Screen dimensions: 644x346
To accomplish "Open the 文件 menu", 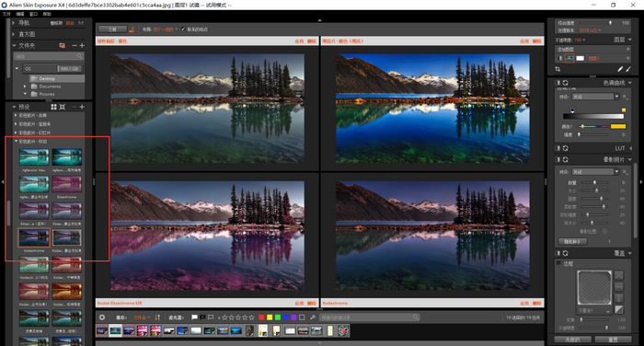I will 6,14.
